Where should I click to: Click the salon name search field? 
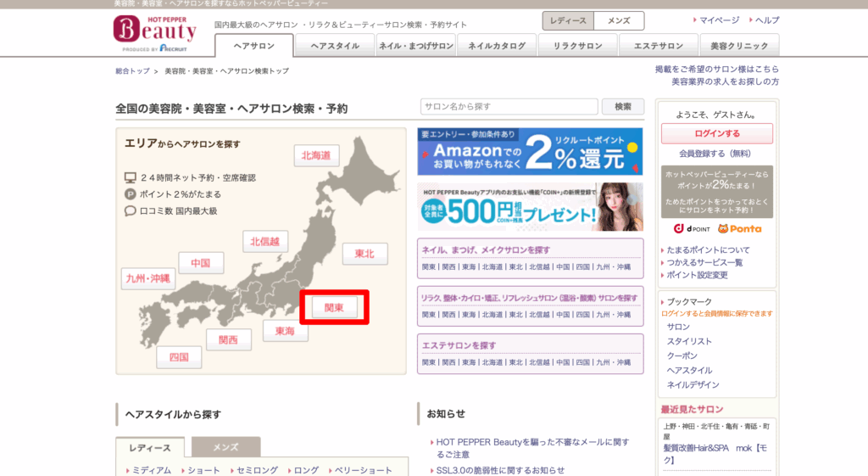508,107
